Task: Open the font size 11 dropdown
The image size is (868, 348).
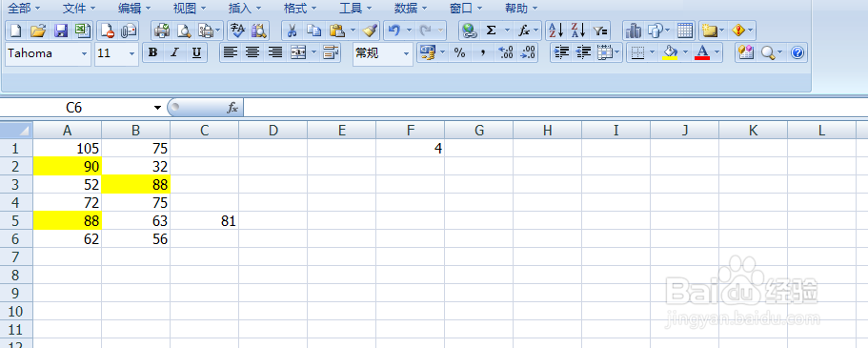Action: coord(131,53)
